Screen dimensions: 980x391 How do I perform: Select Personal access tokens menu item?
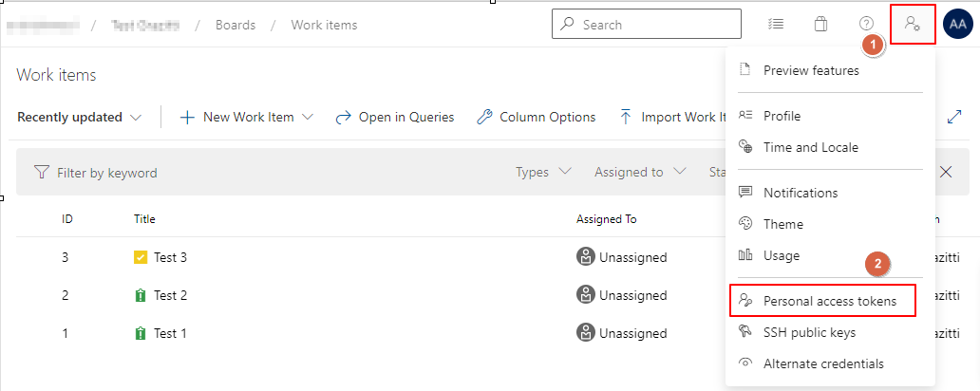coord(829,302)
